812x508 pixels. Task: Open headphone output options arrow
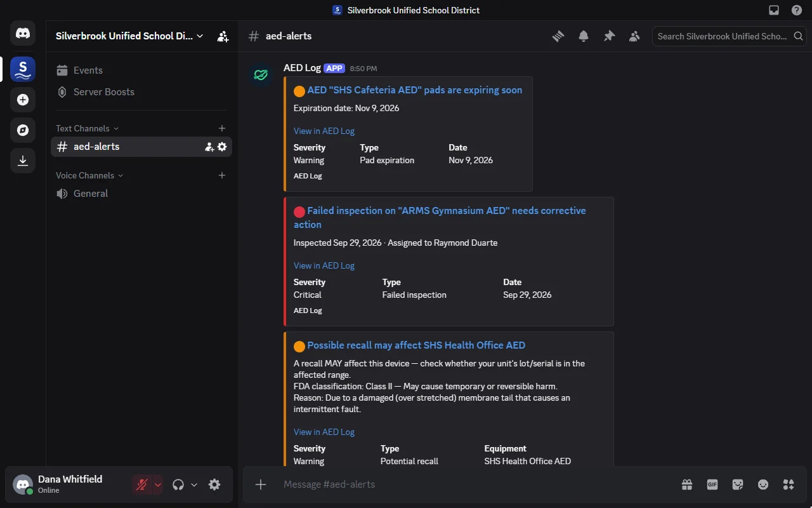pyautogui.click(x=194, y=485)
